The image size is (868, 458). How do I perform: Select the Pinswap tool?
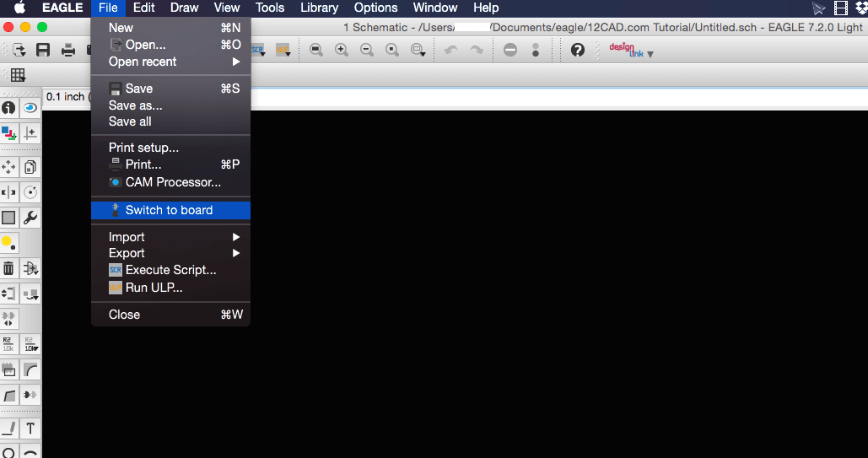(8, 294)
